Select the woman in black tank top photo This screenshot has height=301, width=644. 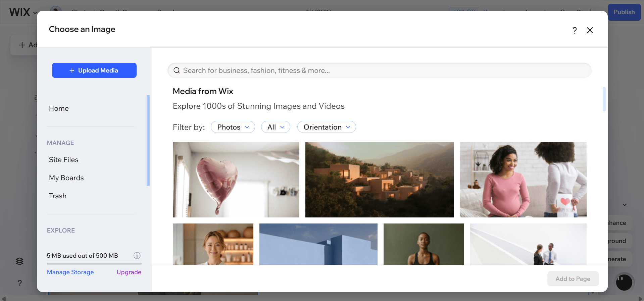[x=424, y=244]
